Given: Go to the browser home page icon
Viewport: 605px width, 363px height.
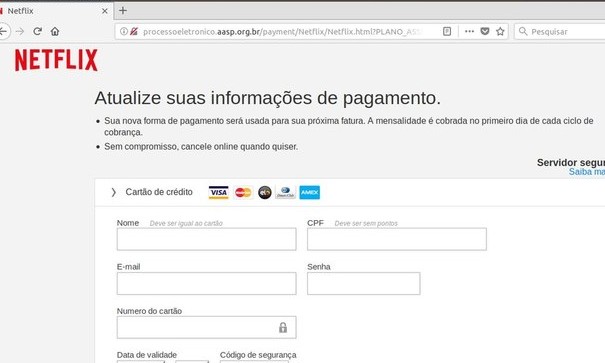Looking at the screenshot, I should click(x=55, y=31).
